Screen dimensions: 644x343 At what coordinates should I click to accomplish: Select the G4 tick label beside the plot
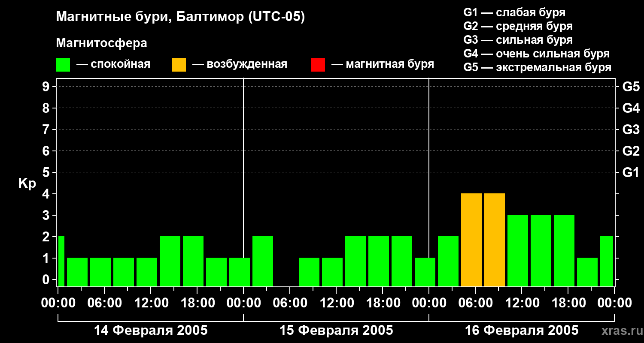[631, 108]
